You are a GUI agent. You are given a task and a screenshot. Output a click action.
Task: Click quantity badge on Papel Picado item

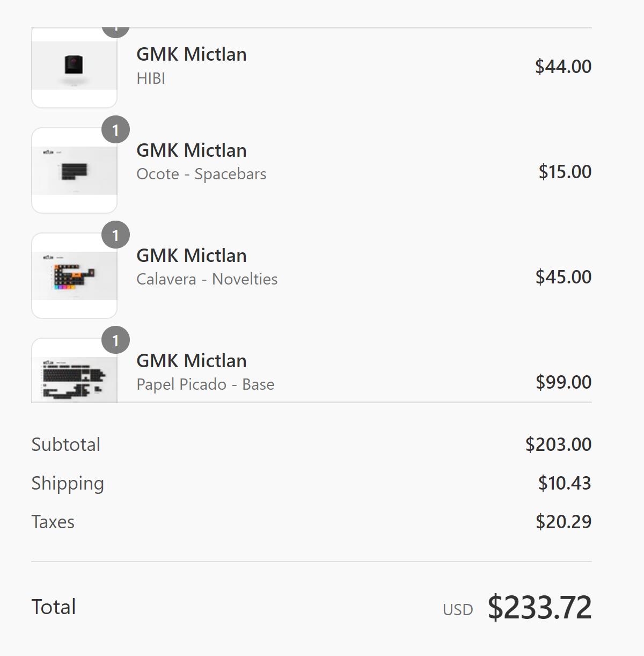115,340
